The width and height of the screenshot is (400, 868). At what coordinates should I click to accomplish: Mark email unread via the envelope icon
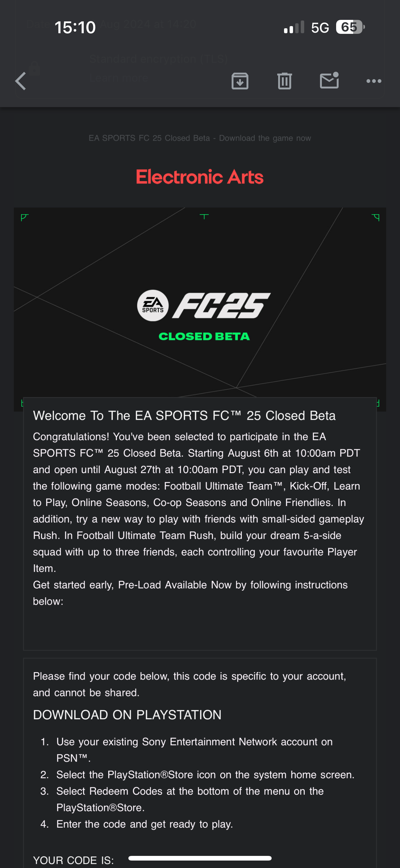coord(329,81)
